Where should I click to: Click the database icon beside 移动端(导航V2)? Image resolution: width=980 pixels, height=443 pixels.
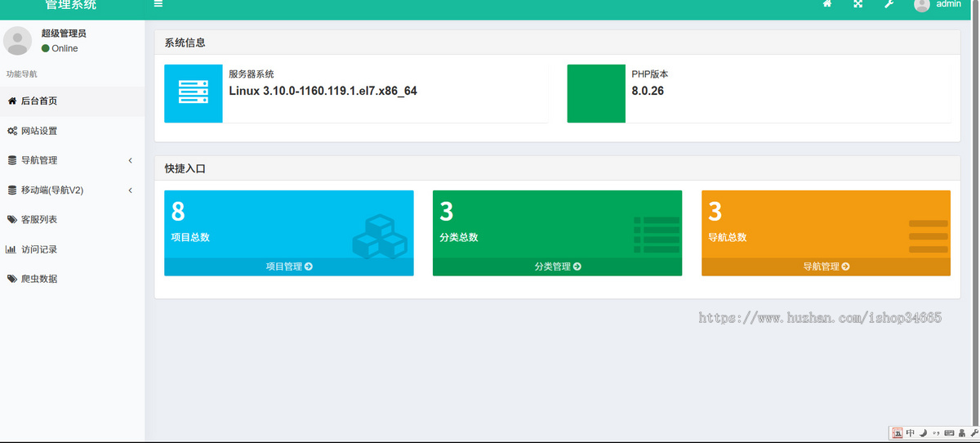12,190
